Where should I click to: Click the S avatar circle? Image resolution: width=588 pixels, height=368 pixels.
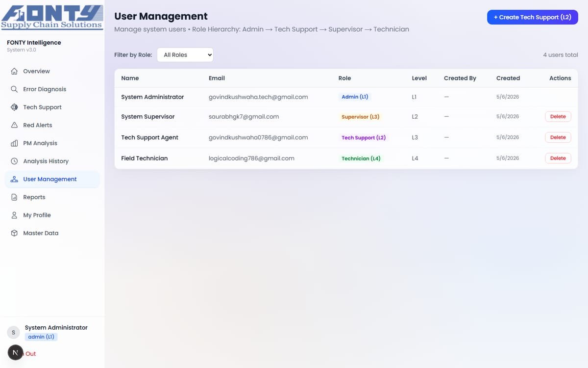(13, 332)
